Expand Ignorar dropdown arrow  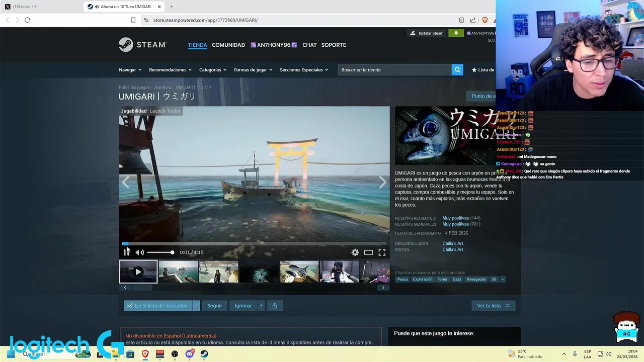coord(261,306)
